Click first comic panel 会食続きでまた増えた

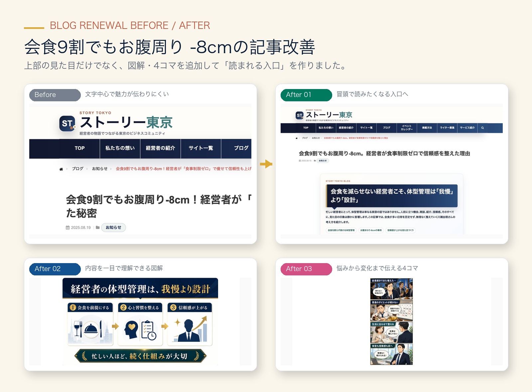(392, 289)
